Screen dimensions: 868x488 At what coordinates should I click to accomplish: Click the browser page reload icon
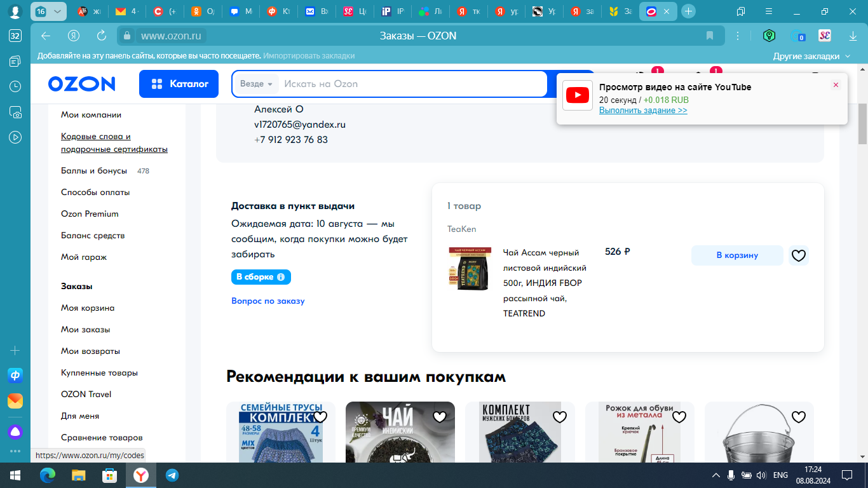coord(102,36)
